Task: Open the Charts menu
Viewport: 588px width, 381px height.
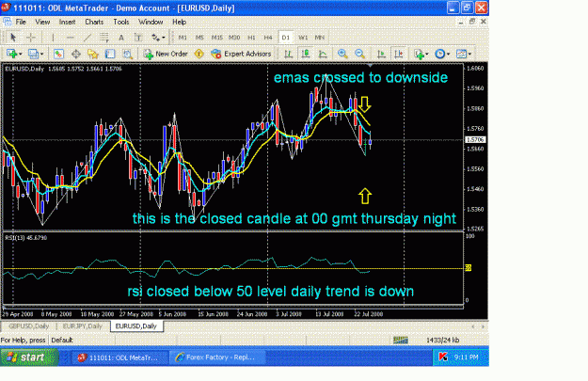Action: click(94, 23)
